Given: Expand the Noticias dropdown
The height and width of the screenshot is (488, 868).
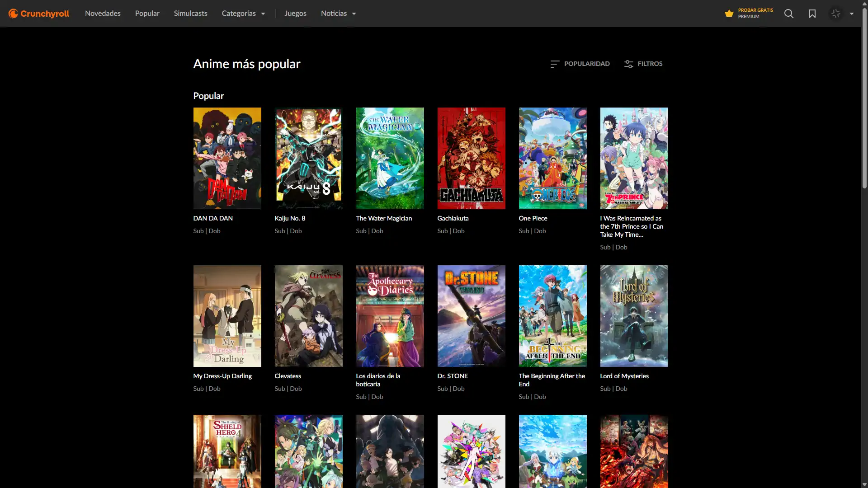Looking at the screenshot, I should (x=339, y=14).
